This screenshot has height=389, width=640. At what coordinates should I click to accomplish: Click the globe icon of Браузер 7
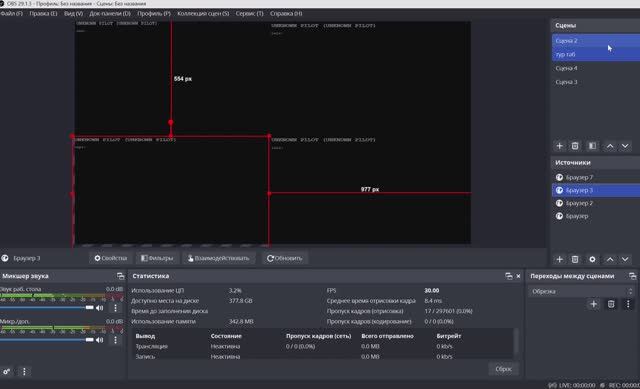coord(559,177)
